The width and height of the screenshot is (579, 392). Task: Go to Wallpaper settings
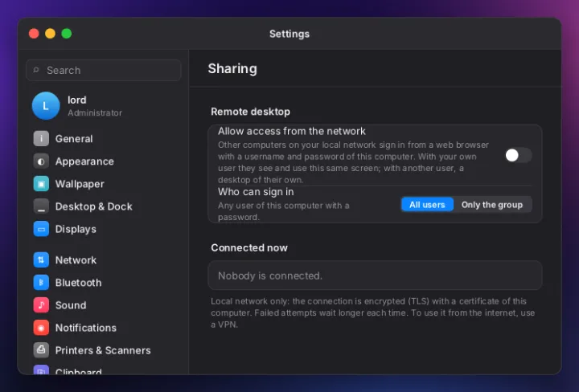tap(80, 184)
